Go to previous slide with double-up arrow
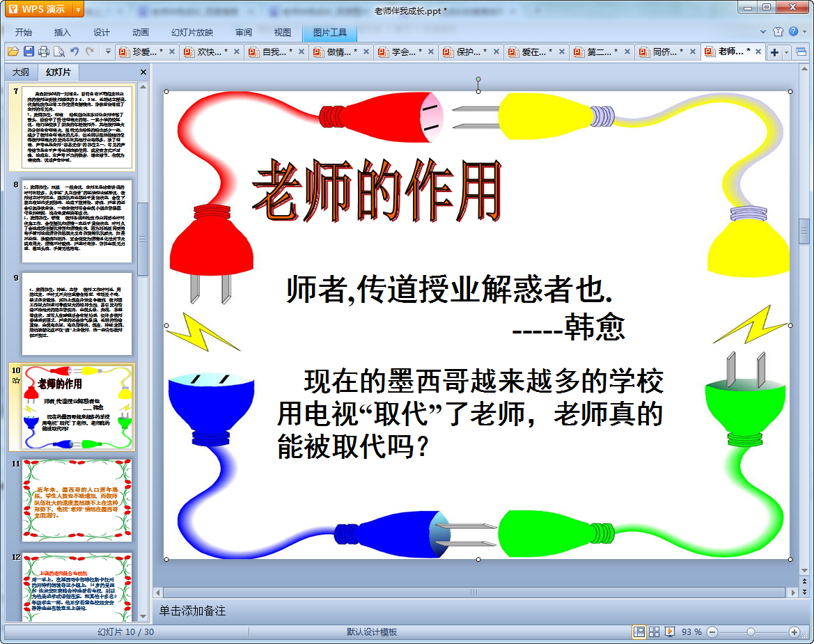The width and height of the screenshot is (814, 644). (x=805, y=581)
